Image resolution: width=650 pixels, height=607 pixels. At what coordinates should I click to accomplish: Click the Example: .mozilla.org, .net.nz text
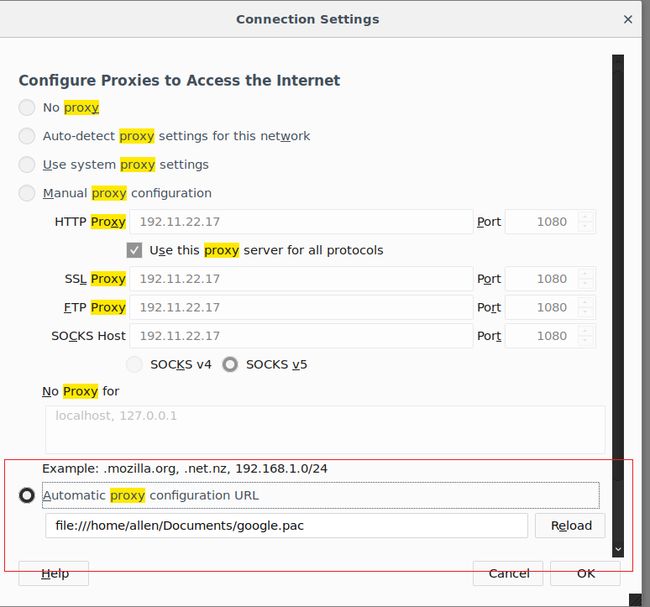click(x=184, y=469)
